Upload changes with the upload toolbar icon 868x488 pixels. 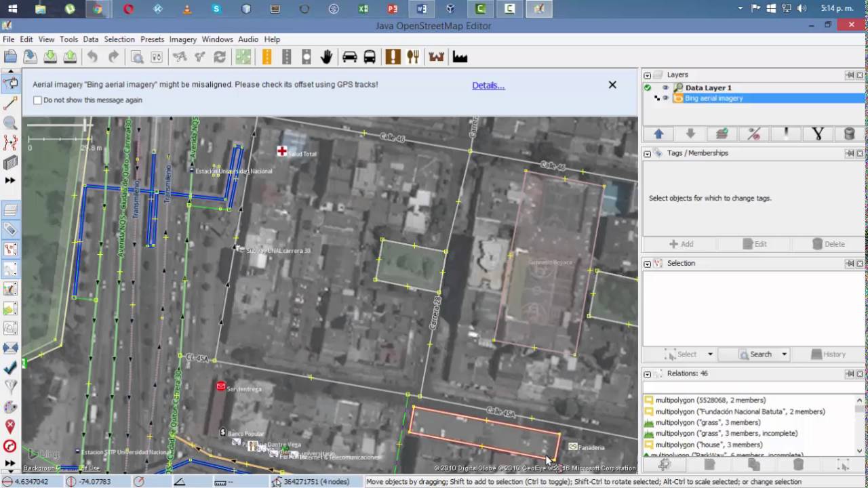coord(70,57)
